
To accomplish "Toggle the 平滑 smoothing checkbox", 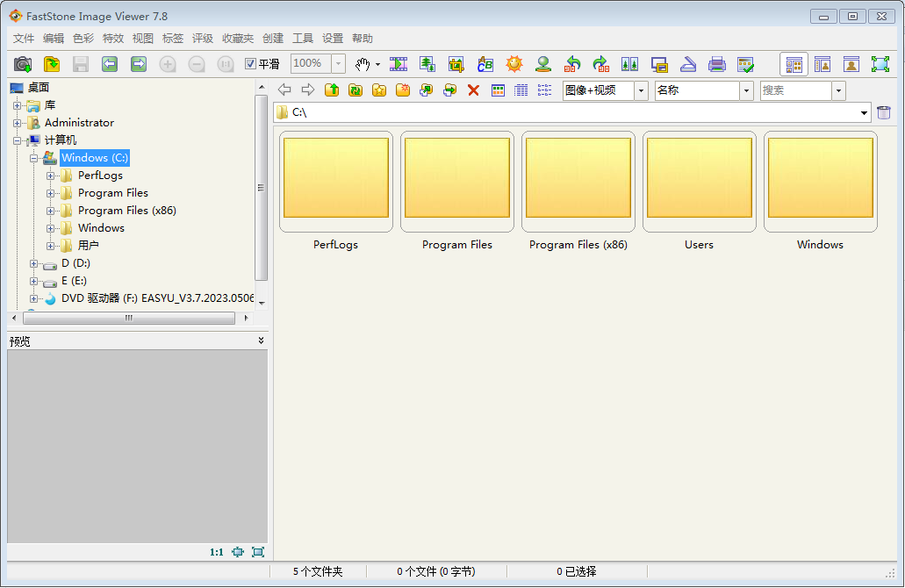I will point(250,64).
